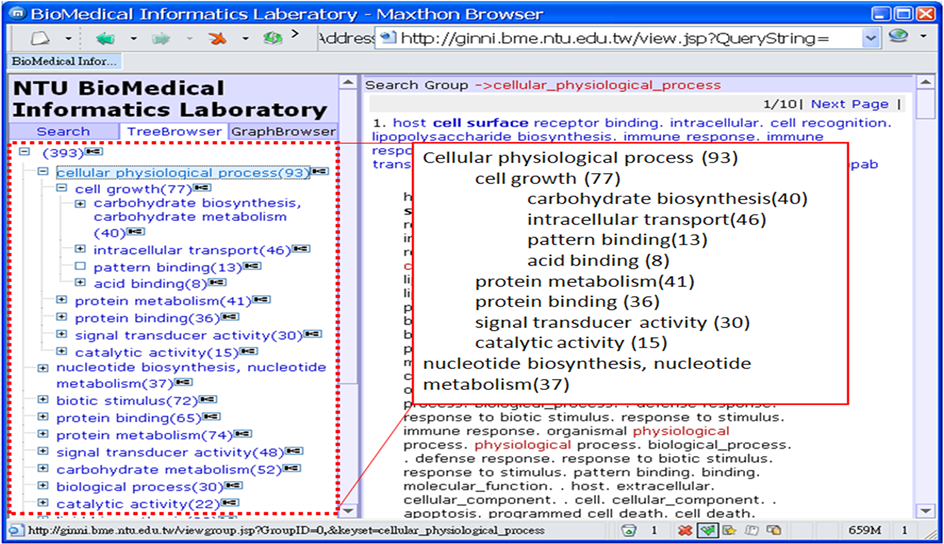Expand the biotic stimulus(72) node

coord(43,400)
